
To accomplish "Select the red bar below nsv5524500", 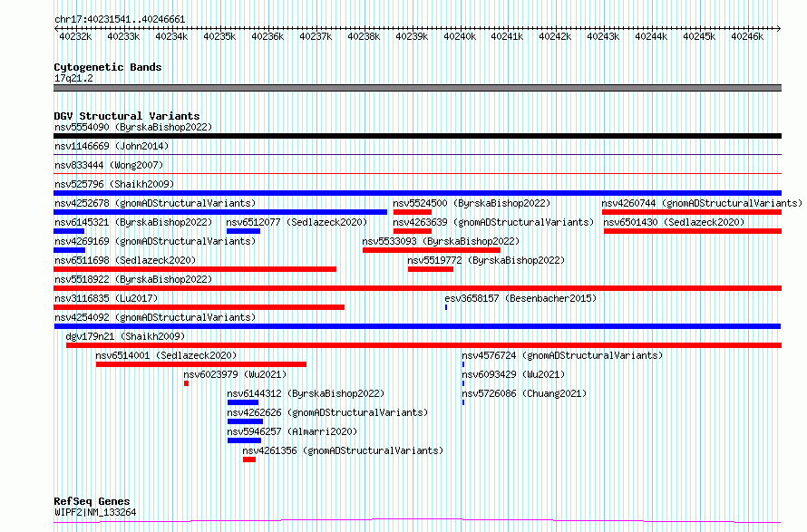I will [x=413, y=212].
